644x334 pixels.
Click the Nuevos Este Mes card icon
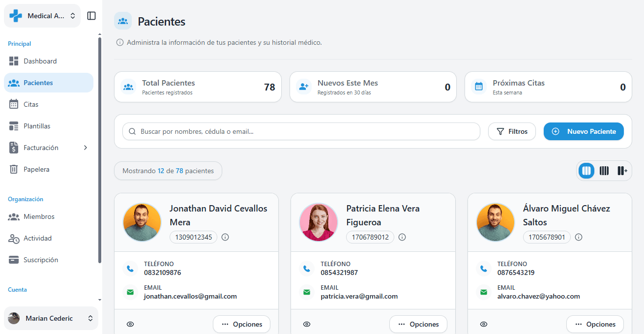click(x=304, y=87)
